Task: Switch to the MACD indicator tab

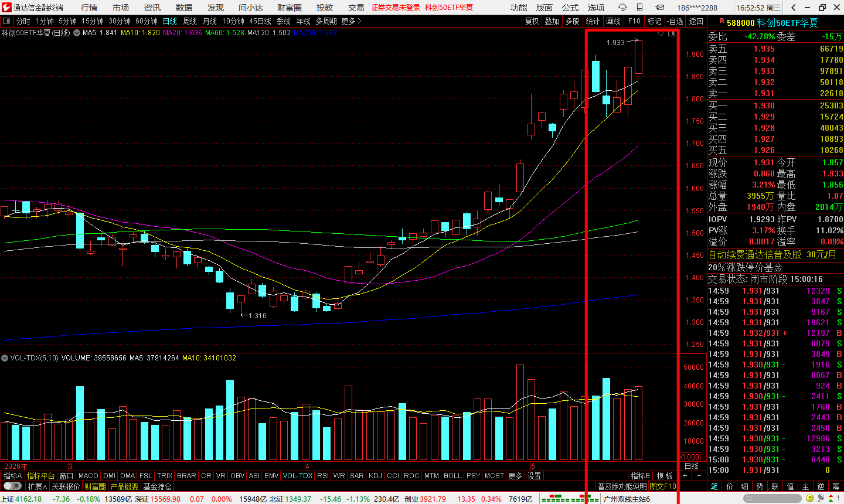Action: (x=89, y=476)
